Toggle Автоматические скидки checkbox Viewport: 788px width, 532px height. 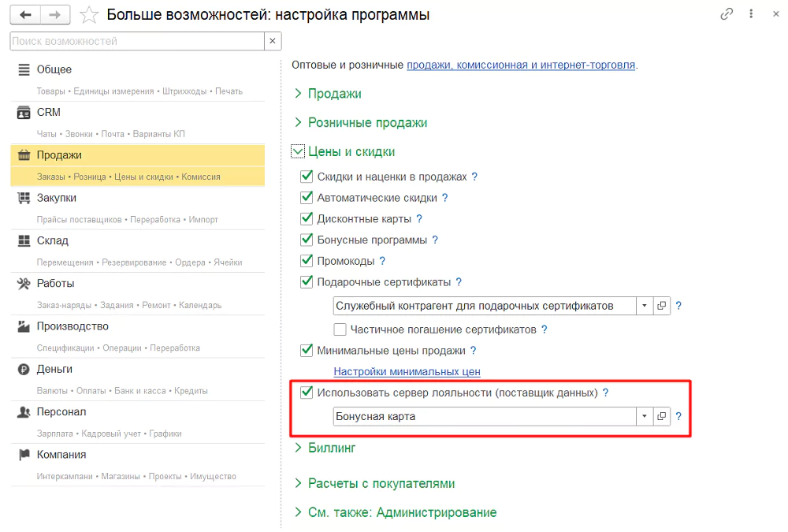(x=307, y=197)
